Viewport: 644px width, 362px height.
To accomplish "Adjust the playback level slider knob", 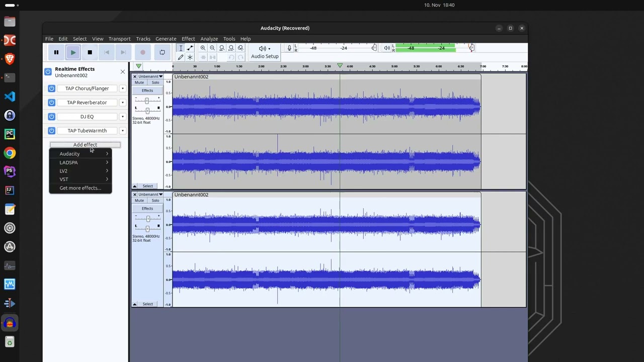I will 471,48.
